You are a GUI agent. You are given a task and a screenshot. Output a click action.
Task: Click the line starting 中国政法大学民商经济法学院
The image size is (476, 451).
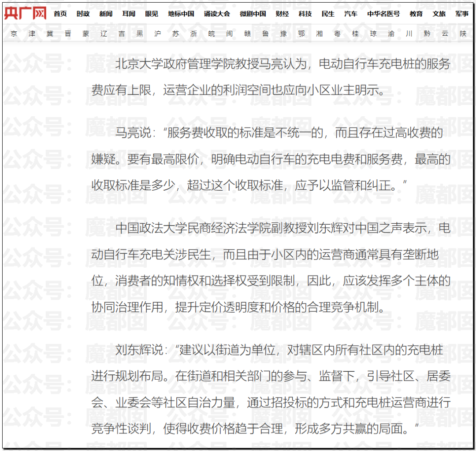[283, 228]
